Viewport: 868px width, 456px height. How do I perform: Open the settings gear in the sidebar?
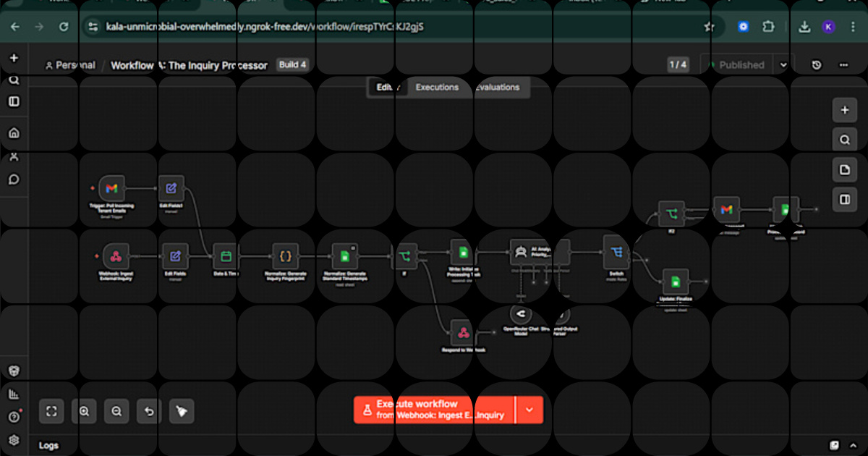click(x=14, y=440)
